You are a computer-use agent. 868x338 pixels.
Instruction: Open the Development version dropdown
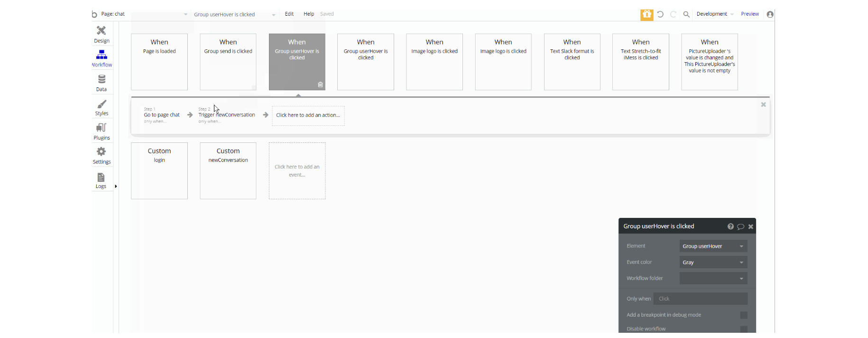(715, 14)
